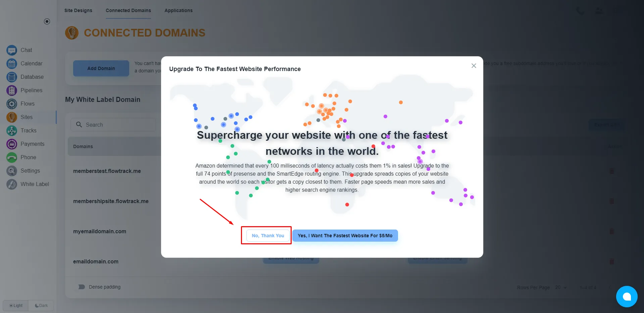This screenshot has width=644, height=313.
Task: Open the White Label sidebar icon
Action: 12,184
